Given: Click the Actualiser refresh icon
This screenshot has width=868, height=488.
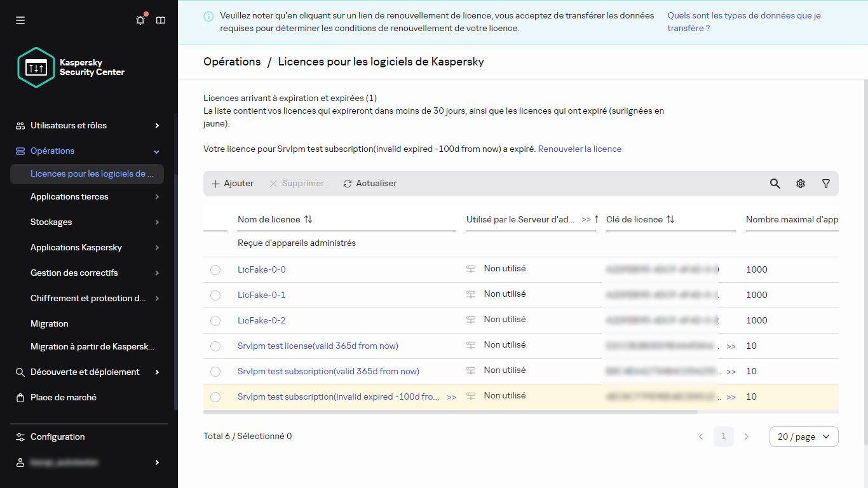Looking at the screenshot, I should [x=347, y=183].
